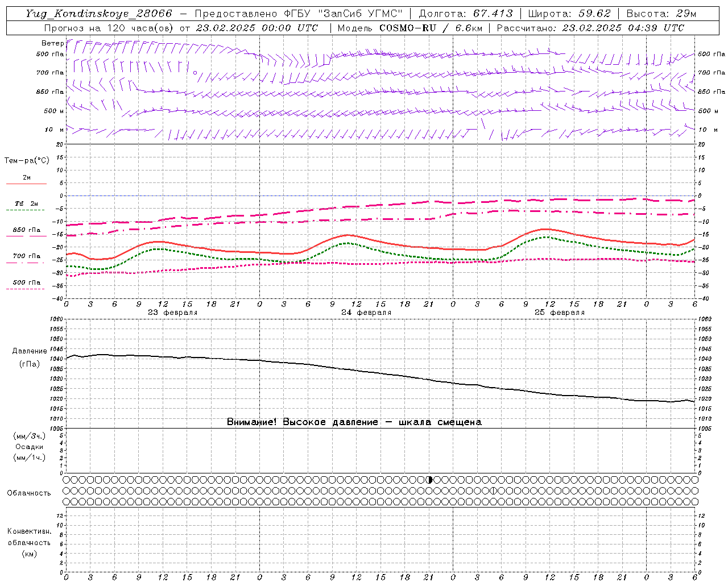
Task: Click the warning Внимание! Высокое давление – шкала смещена
Action: (354, 422)
